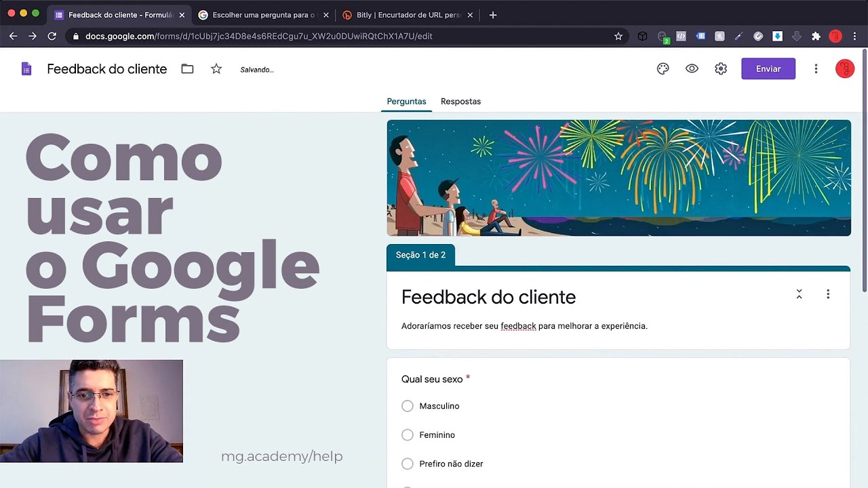868x488 pixels.
Task: Edit the form description text
Action: (524, 326)
